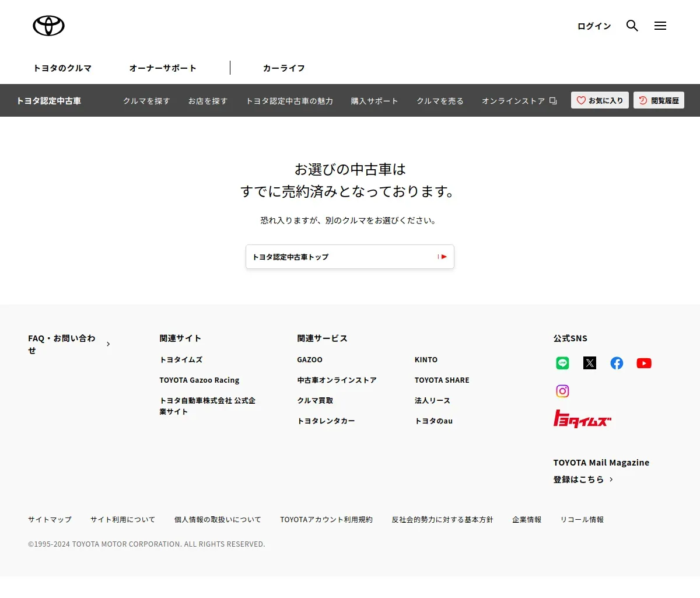700x598 pixels.
Task: Open トヨタイムズ text link under 関連サイト
Action: 181,360
